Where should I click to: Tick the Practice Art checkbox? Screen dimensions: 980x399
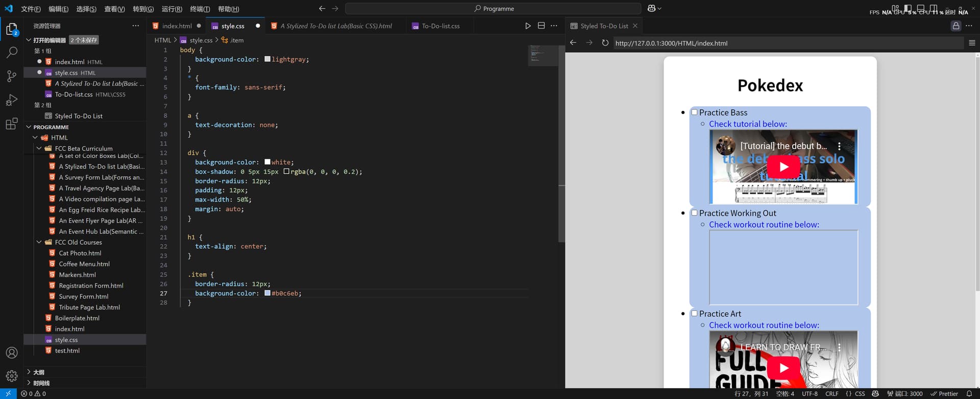[x=694, y=314]
